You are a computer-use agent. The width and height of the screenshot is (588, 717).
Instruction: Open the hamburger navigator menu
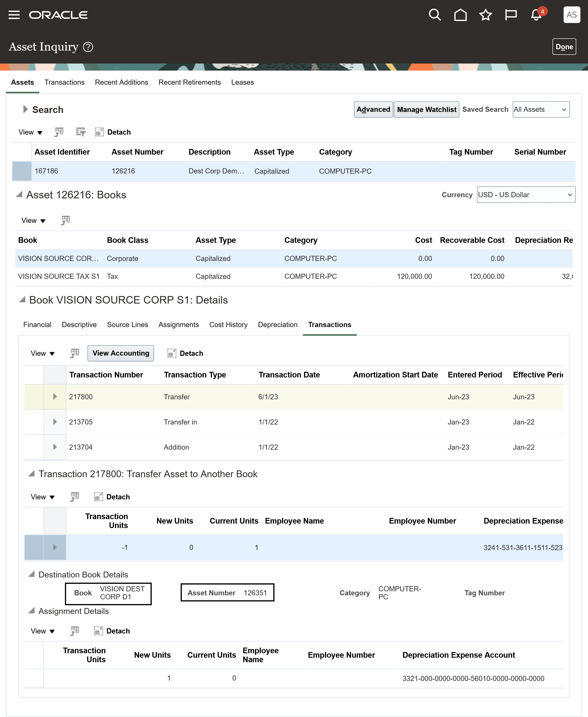click(x=14, y=15)
